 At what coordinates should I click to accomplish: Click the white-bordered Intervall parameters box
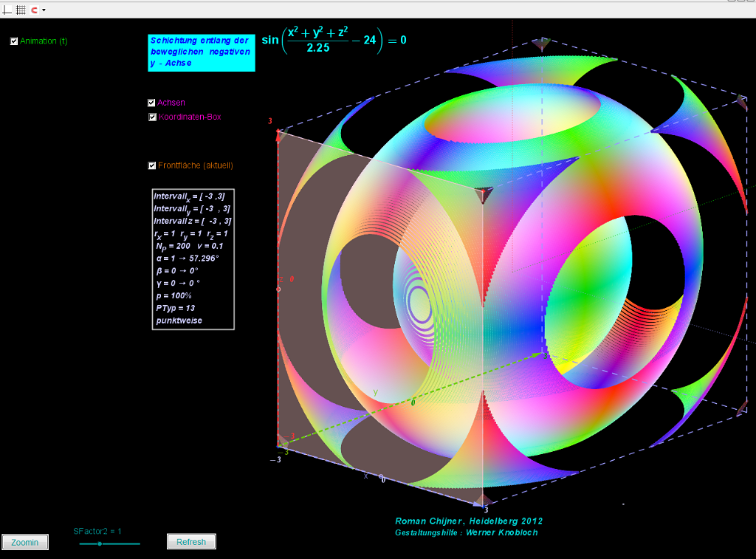(193, 258)
